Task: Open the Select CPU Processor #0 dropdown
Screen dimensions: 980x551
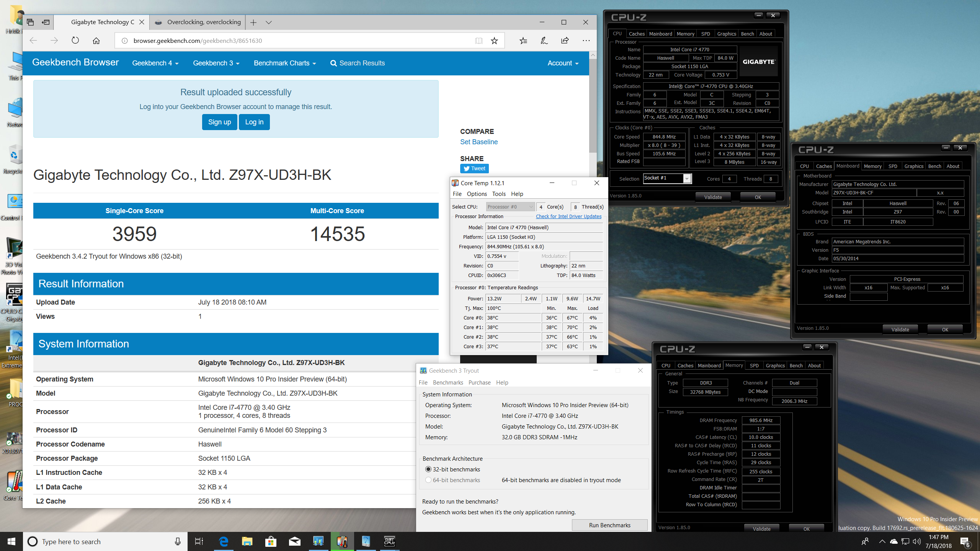Action: [510, 207]
